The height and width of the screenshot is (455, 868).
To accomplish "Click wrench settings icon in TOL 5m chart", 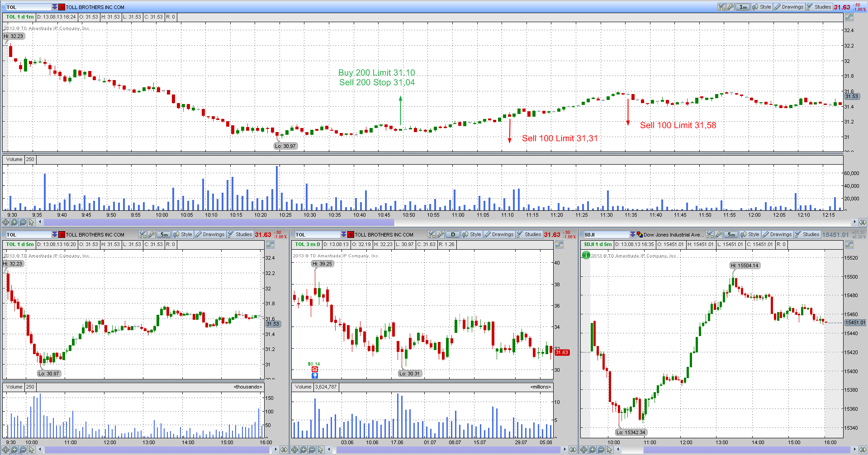I will pyautogui.click(x=152, y=234).
